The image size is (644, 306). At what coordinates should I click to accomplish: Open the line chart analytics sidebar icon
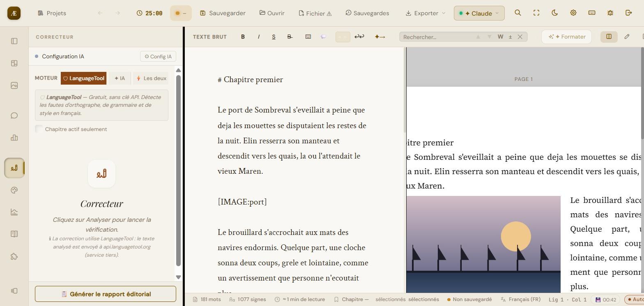(x=14, y=212)
